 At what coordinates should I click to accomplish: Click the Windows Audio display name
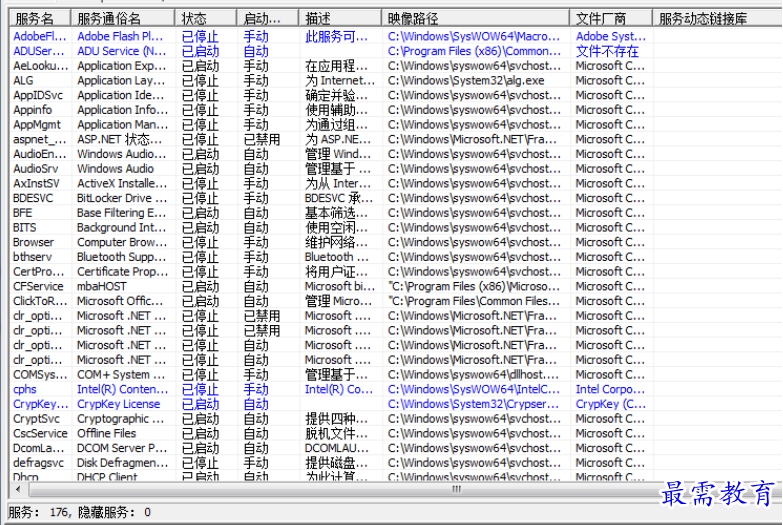[x=115, y=169]
